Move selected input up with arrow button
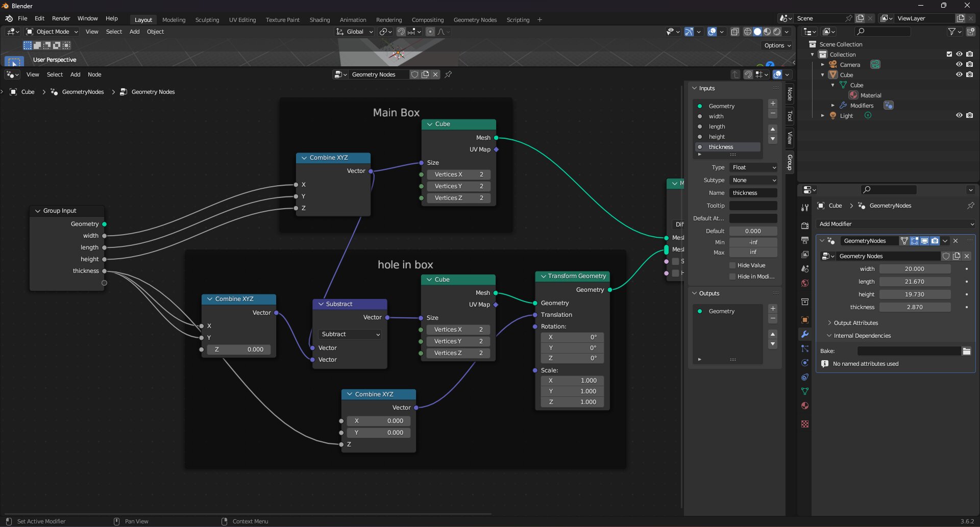Screen dimensions: 980x527 point(773,129)
